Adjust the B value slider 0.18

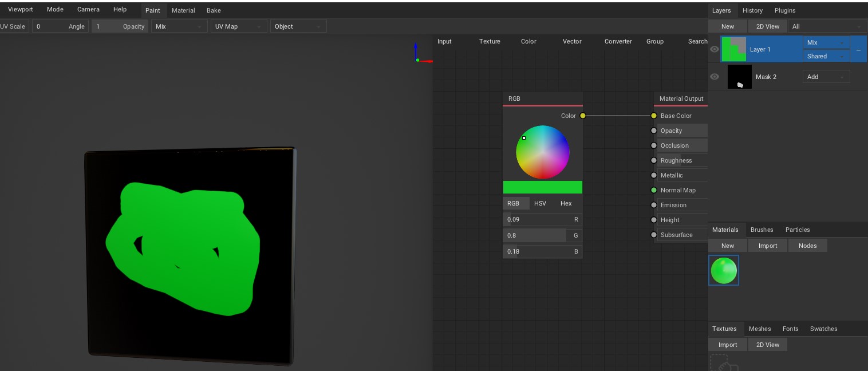(543, 251)
